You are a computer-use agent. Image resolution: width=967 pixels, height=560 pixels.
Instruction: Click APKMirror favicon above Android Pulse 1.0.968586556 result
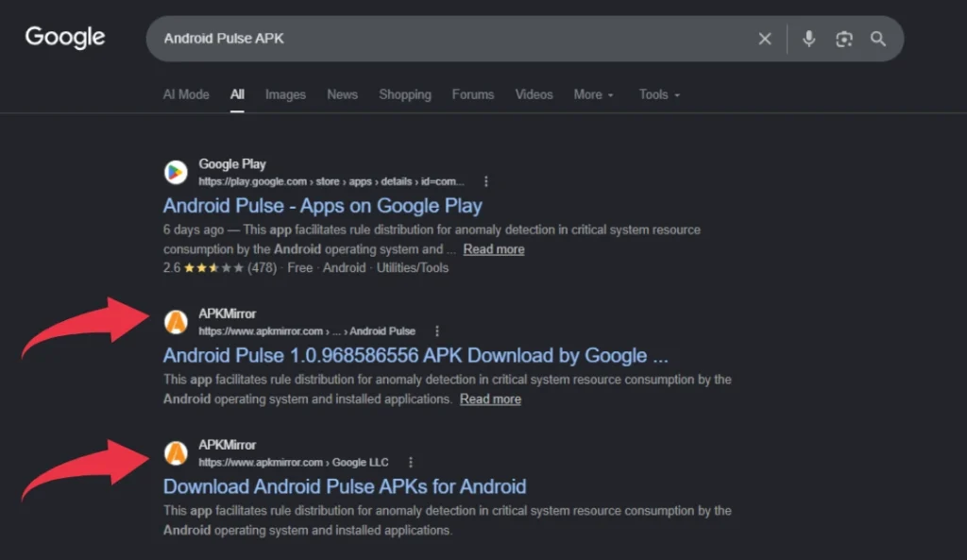(176, 322)
